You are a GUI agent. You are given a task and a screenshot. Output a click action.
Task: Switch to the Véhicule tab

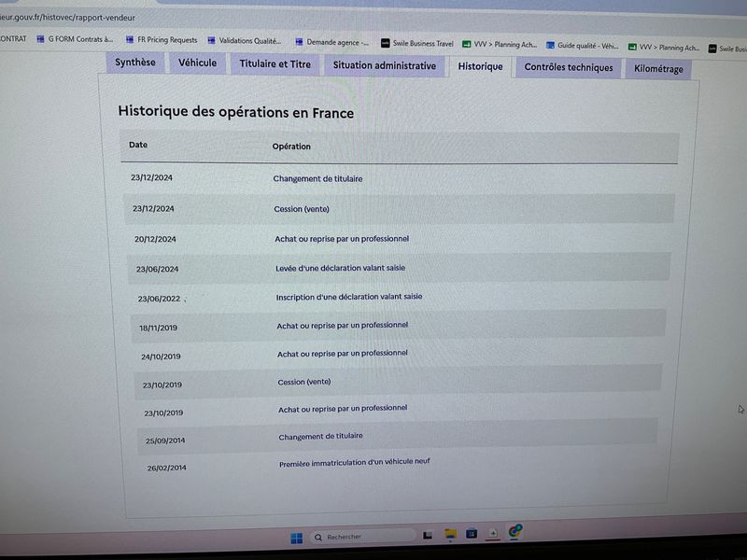(x=197, y=63)
